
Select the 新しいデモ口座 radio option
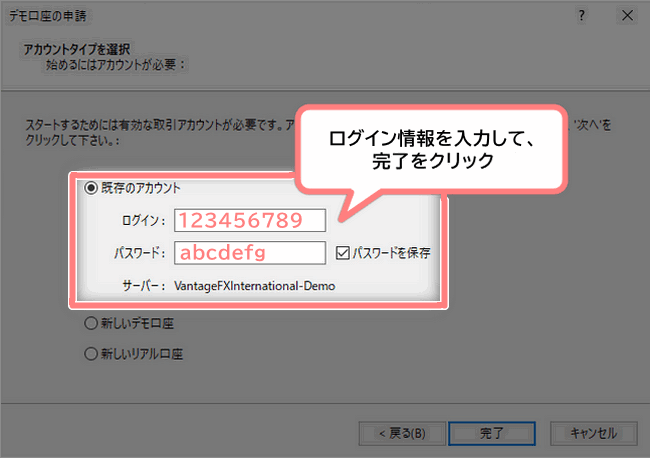(x=91, y=323)
